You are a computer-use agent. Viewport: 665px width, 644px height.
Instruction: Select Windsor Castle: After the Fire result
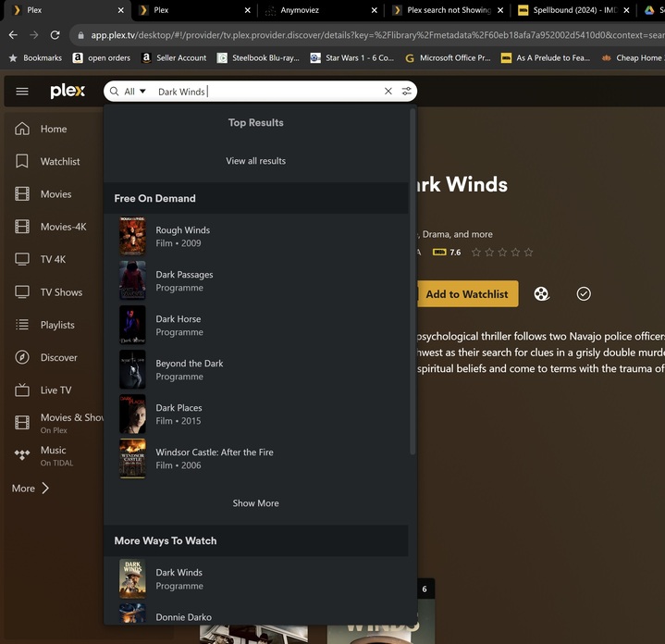click(256, 459)
